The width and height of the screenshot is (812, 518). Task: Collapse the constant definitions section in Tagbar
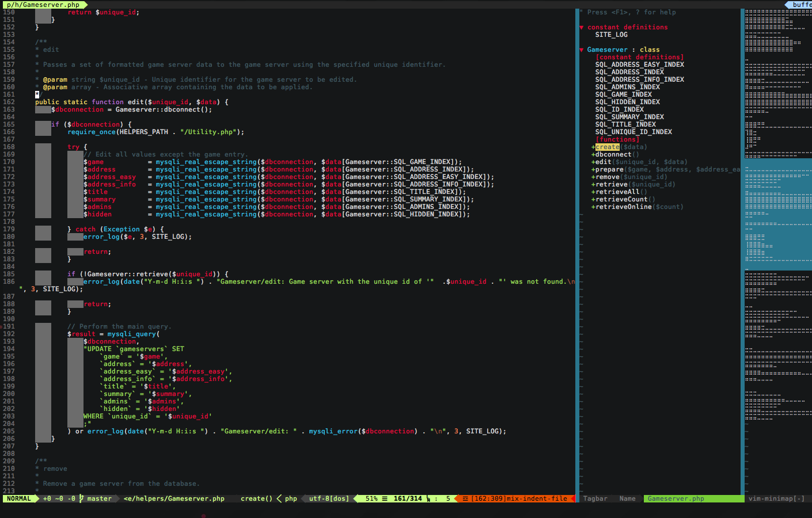[582, 27]
